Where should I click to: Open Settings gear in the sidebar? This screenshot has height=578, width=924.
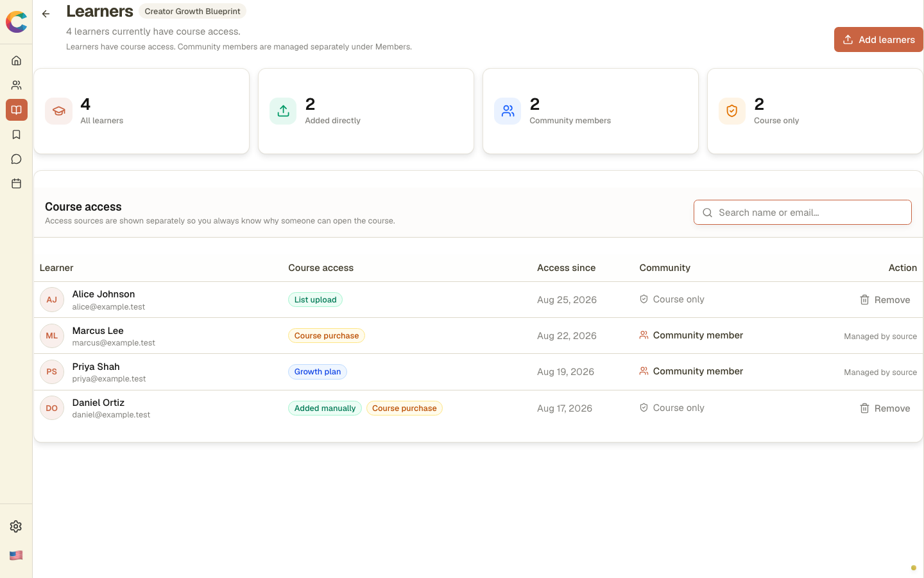[x=16, y=526]
